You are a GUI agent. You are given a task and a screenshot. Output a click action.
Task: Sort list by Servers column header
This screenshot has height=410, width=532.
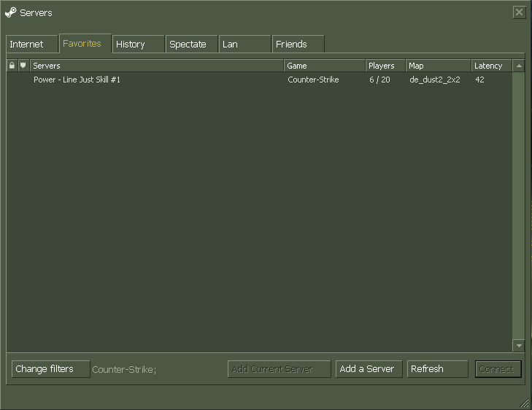click(x=157, y=66)
